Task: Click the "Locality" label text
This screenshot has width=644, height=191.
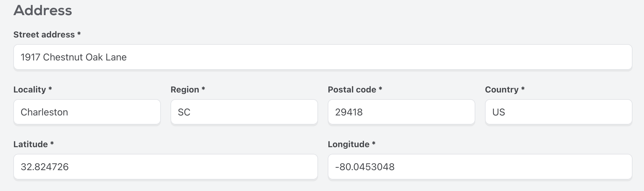Action: coord(30,89)
